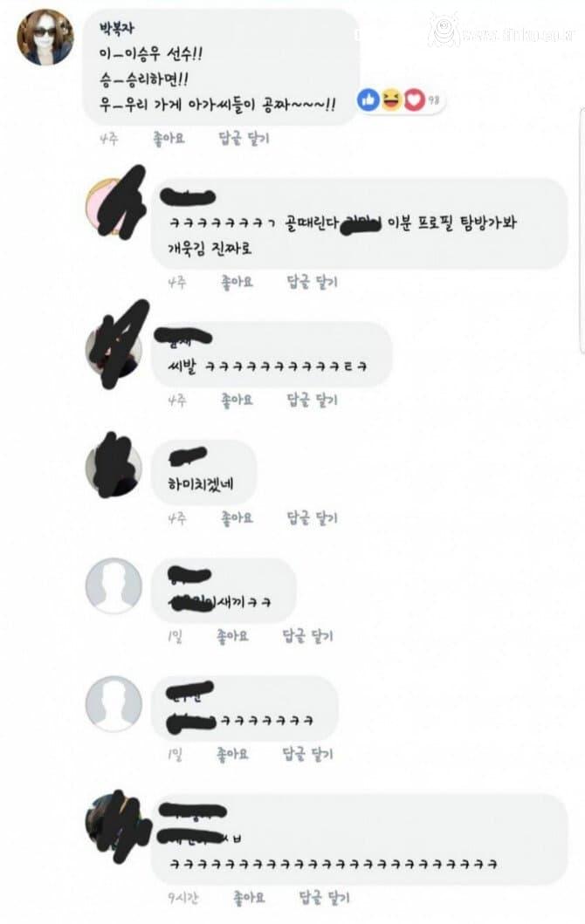This screenshot has height=924, width=585.
Task: Click 좋아요 under 박복자's comment
Action: pyautogui.click(x=169, y=139)
